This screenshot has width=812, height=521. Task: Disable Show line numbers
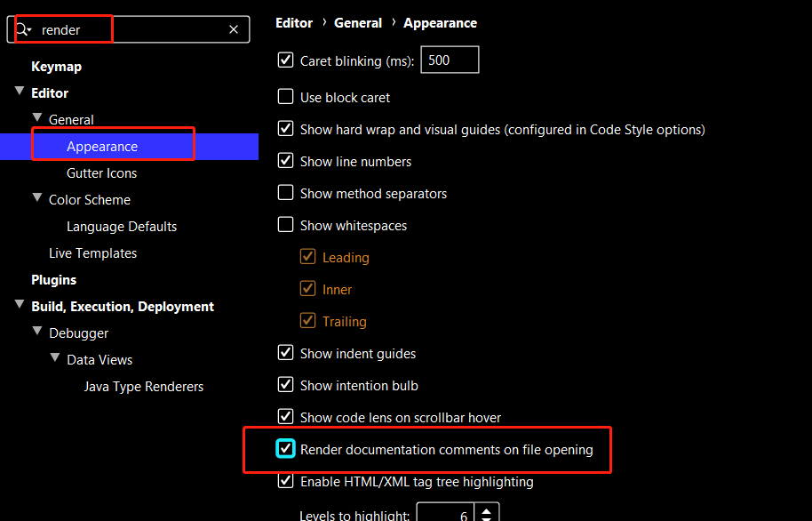(x=285, y=161)
